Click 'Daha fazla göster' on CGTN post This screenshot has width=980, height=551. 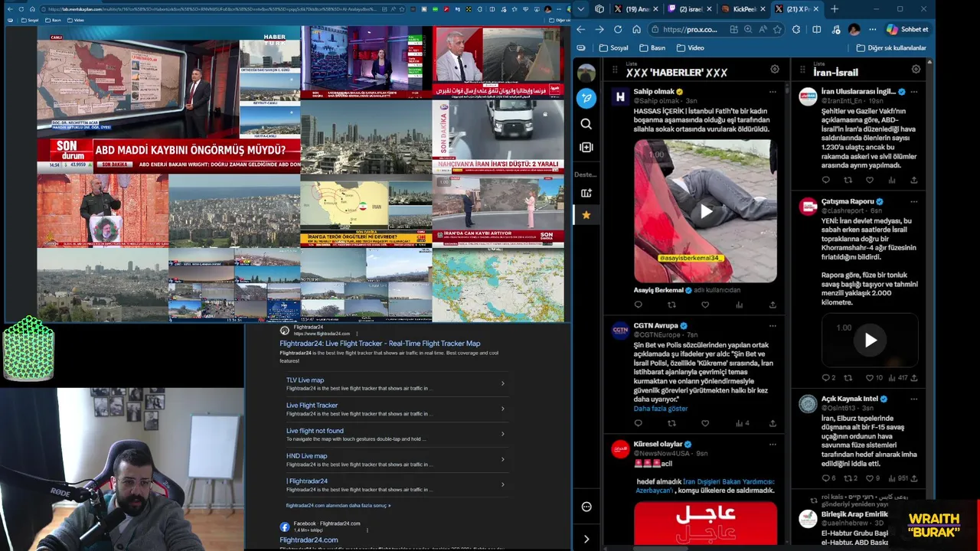(x=661, y=409)
